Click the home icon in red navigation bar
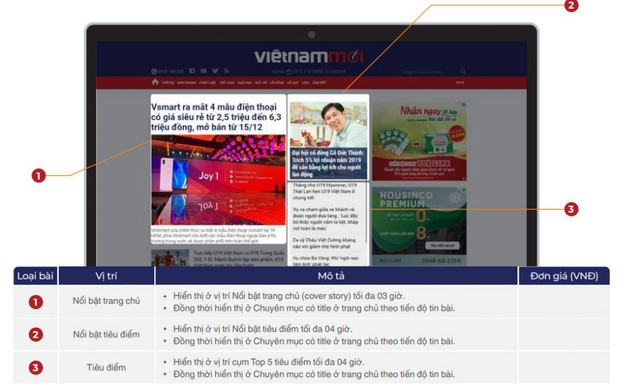 point(155,82)
